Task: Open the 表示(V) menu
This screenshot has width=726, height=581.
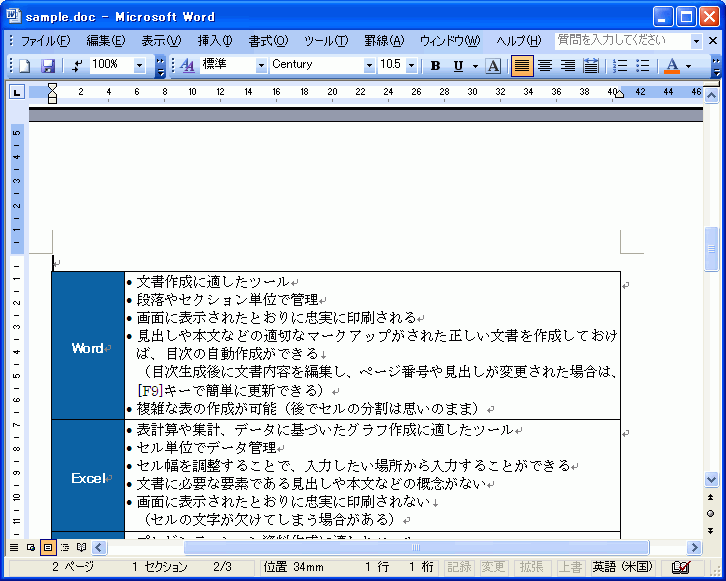Action: (x=161, y=41)
